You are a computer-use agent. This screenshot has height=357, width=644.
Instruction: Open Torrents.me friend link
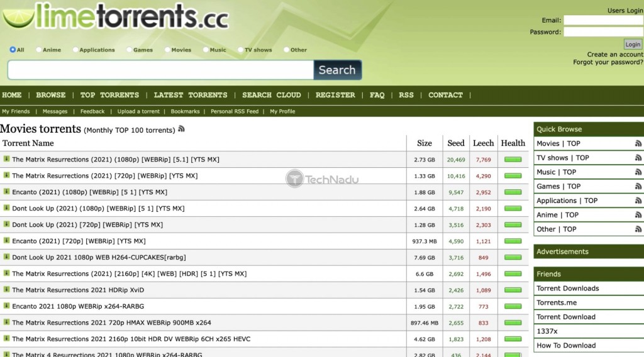coord(557,303)
